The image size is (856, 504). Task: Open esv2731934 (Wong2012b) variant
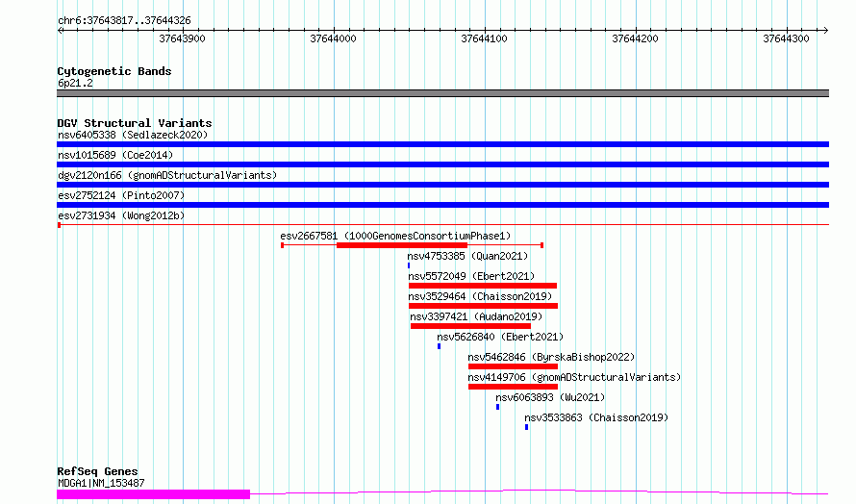pos(121,215)
